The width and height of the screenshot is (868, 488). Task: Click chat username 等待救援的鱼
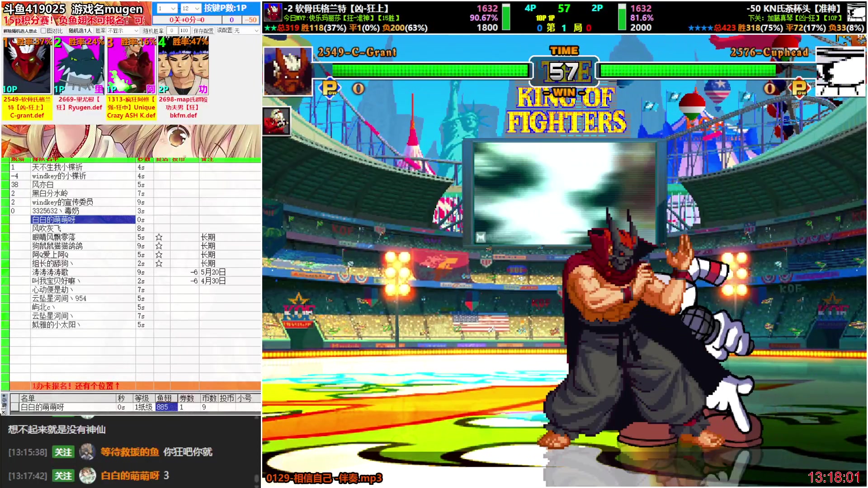coord(130,452)
